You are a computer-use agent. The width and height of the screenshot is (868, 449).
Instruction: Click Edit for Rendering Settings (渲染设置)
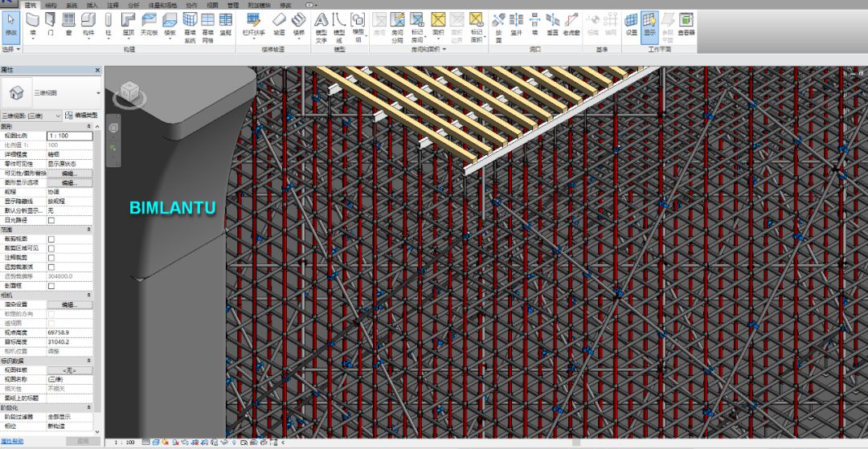click(x=70, y=304)
